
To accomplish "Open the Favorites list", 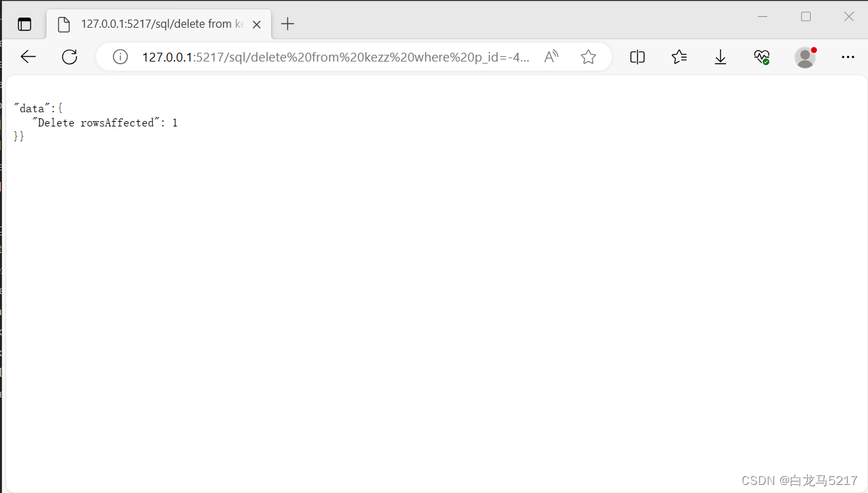I will pos(679,57).
